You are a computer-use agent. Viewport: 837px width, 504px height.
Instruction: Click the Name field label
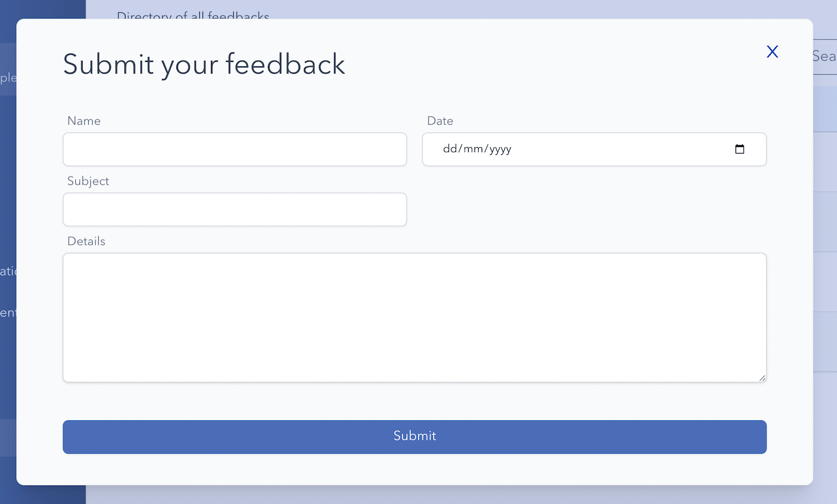[84, 121]
